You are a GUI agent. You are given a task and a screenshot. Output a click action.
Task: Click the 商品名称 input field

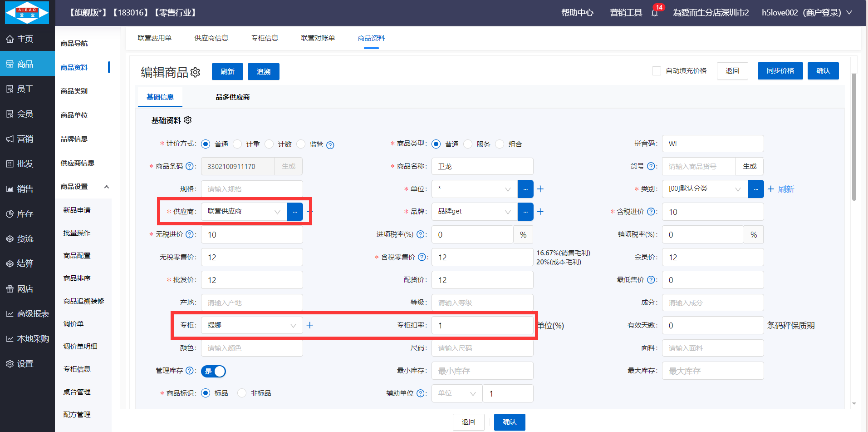click(482, 166)
